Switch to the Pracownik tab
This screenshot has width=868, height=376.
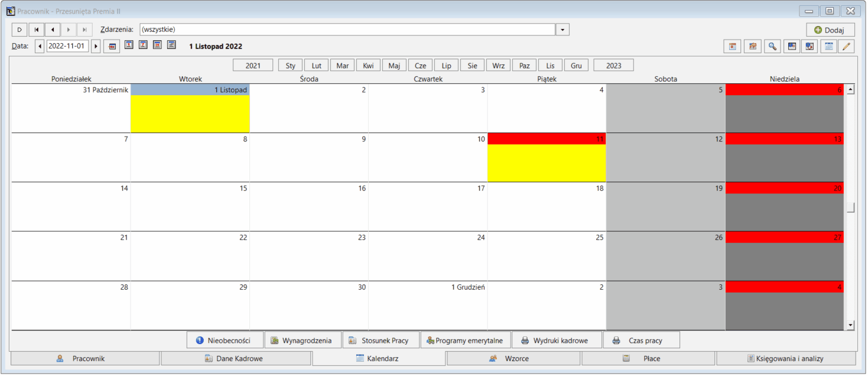click(x=85, y=358)
